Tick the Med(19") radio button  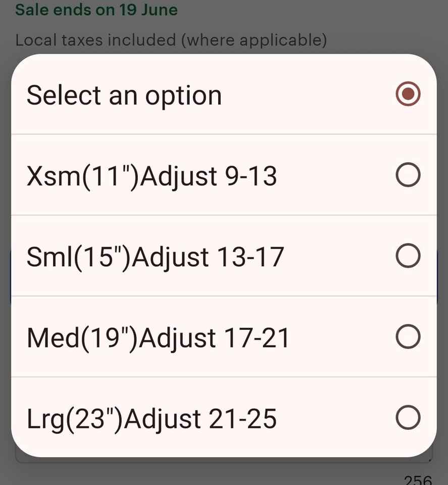(408, 337)
